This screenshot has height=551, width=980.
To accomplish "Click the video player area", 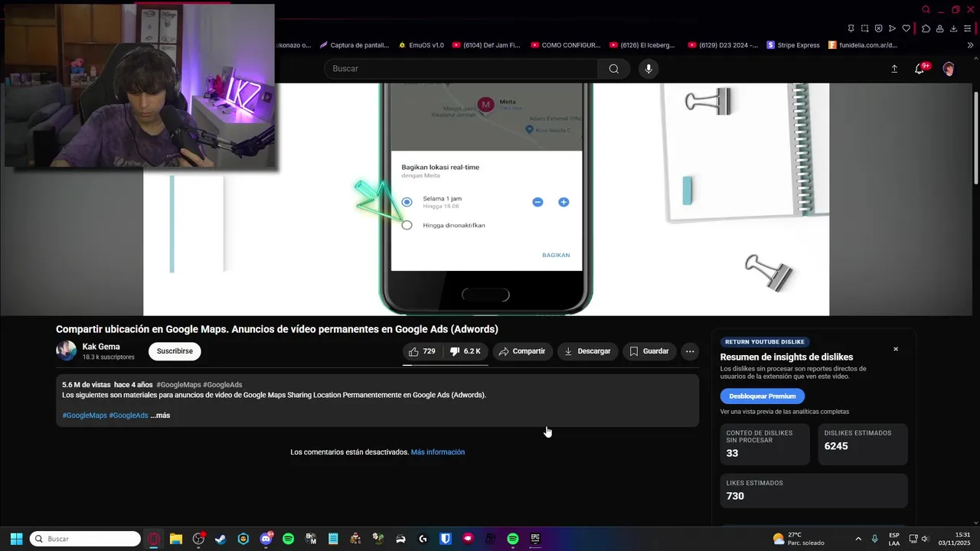I will pos(486,199).
